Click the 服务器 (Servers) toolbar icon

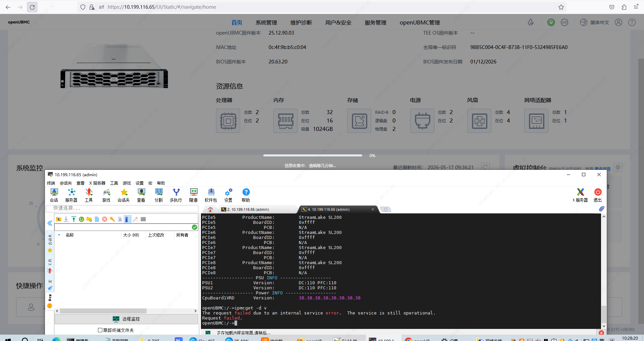coord(71,195)
